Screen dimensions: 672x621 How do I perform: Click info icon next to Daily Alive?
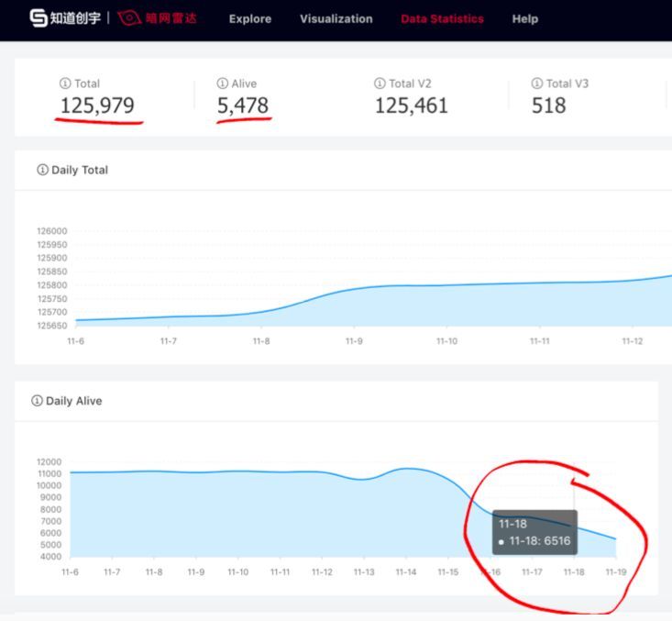(x=37, y=401)
